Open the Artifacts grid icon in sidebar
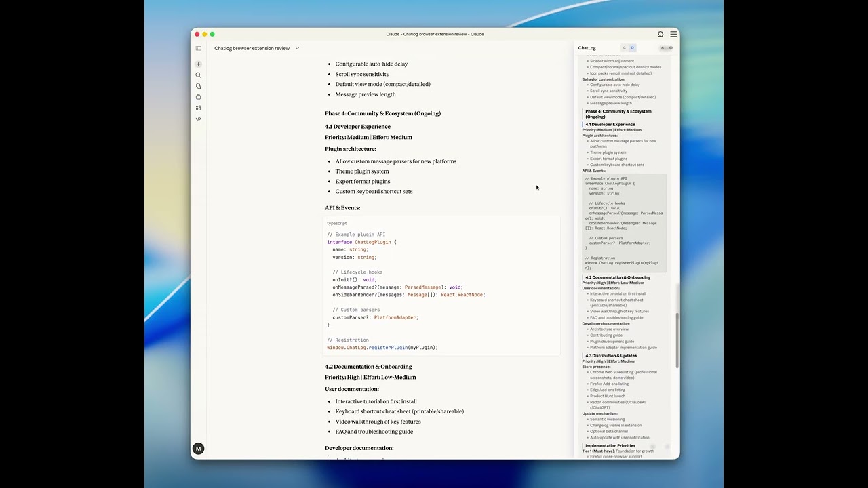The image size is (868, 488). point(199,108)
